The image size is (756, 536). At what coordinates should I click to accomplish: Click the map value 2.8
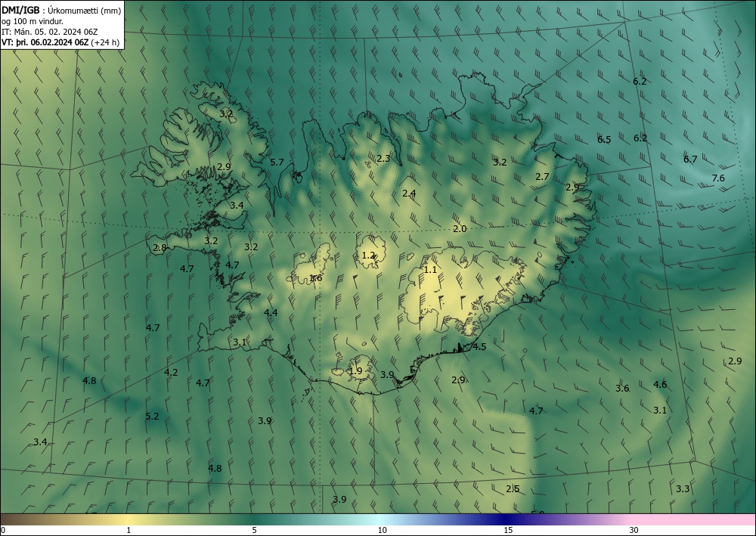pyautogui.click(x=160, y=248)
